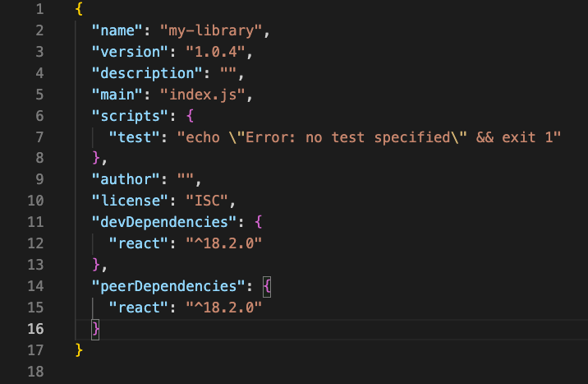The image size is (588, 384).
Task: Click the "author" key
Action: click(x=126, y=179)
